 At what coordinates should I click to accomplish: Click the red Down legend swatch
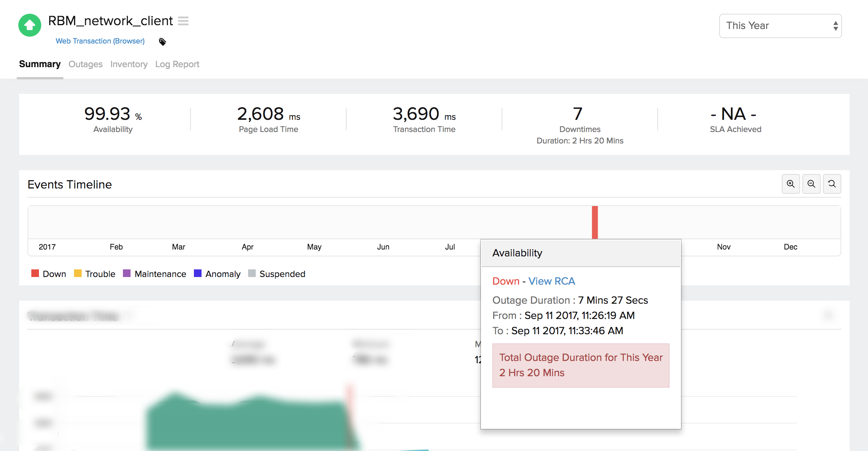click(35, 274)
